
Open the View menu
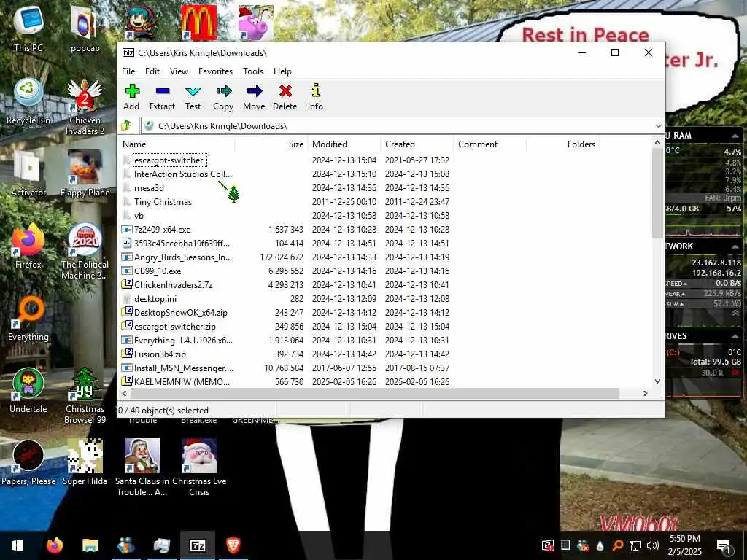pos(179,71)
